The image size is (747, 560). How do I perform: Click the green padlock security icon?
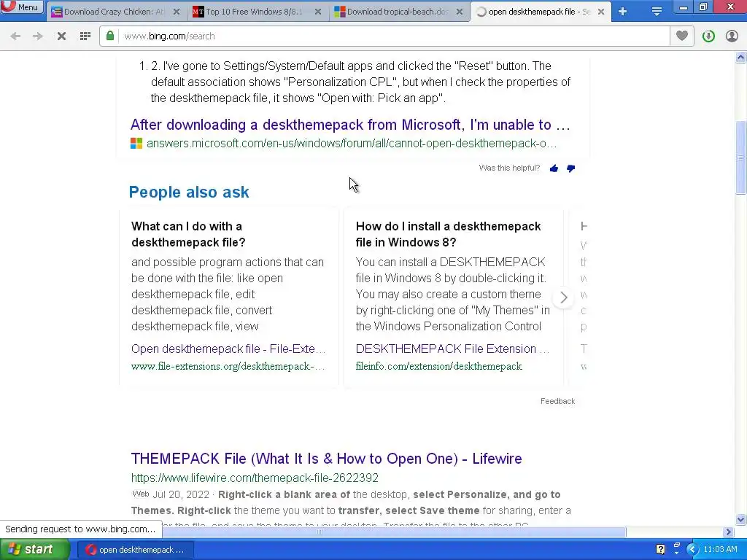110,36
